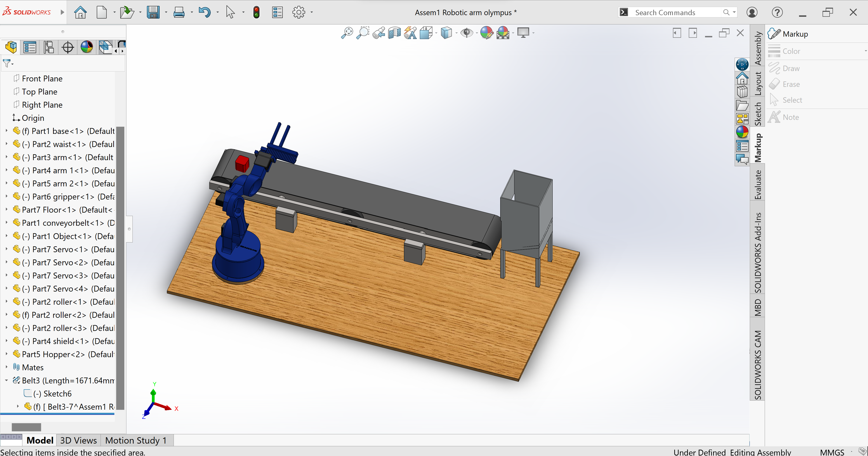Image resolution: width=868 pixels, height=456 pixels.
Task: Select the Zoom to Area tool
Action: [x=363, y=33]
